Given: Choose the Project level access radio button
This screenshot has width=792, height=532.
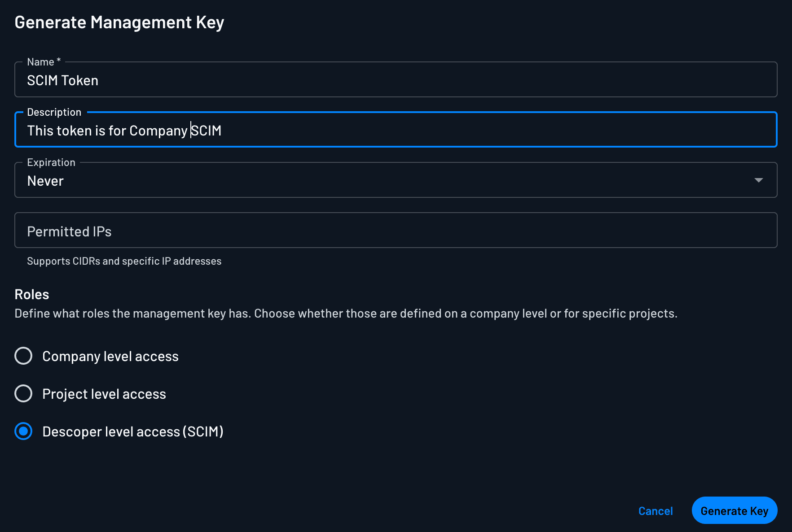Looking at the screenshot, I should click(x=23, y=393).
